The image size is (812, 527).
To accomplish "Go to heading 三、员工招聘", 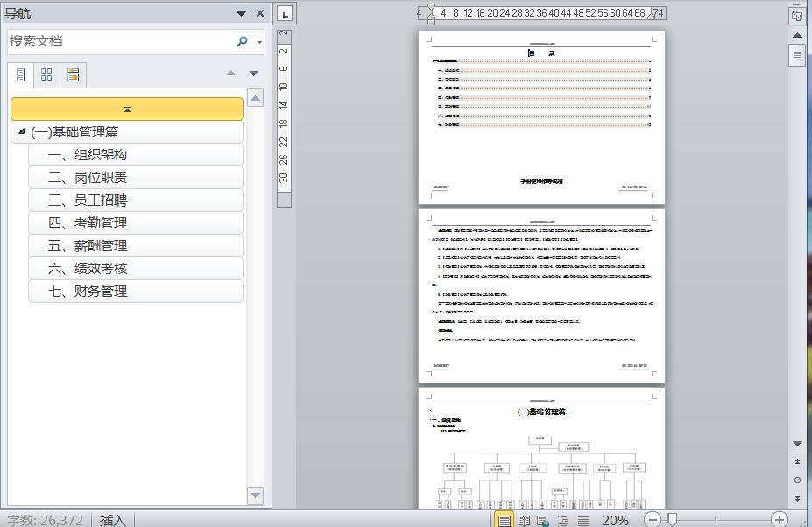I will [x=136, y=200].
